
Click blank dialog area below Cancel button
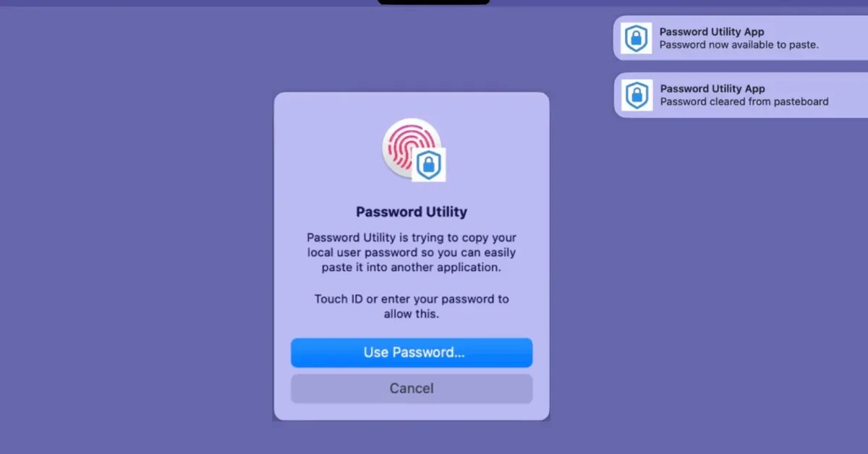(x=412, y=412)
